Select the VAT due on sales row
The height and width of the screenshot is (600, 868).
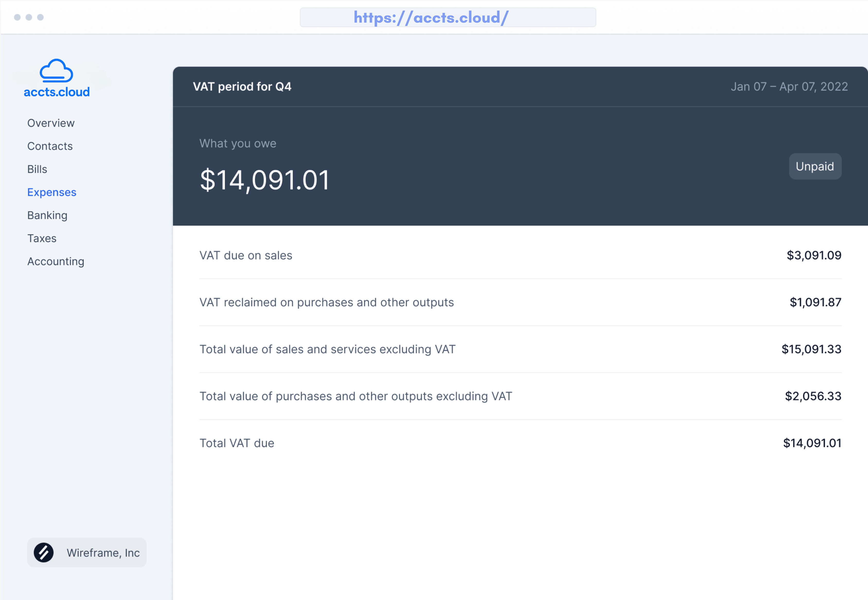[520, 255]
